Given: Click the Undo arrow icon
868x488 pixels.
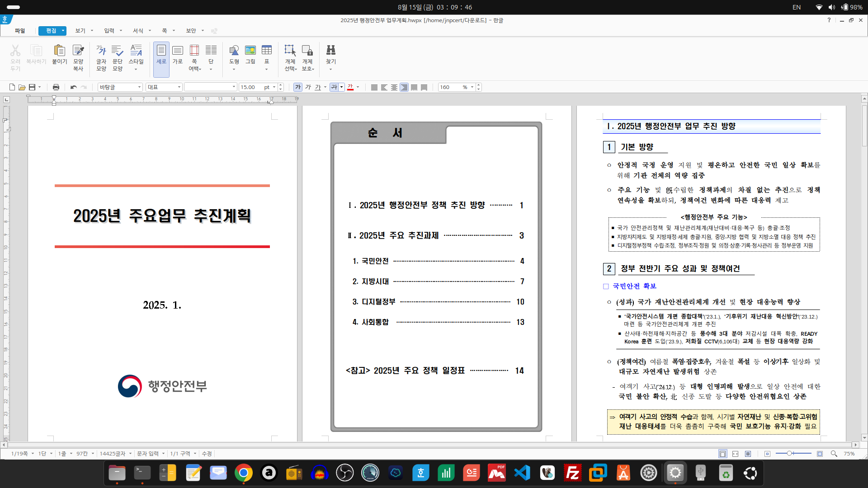Looking at the screenshot, I should point(73,87).
